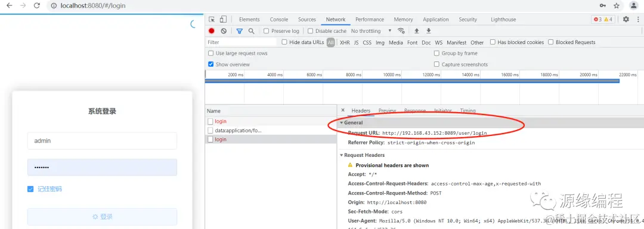Click the network Filter text field
The width and height of the screenshot is (644, 229).
click(x=241, y=42)
